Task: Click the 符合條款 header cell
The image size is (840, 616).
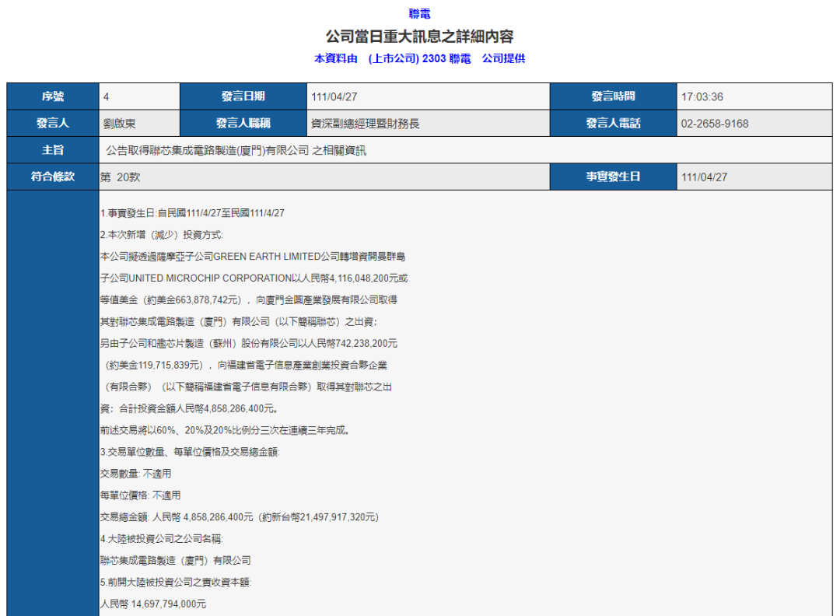Action: click(53, 177)
